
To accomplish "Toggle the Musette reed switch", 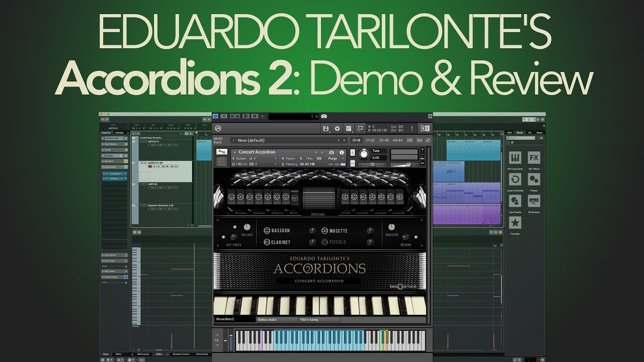I will 325,231.
